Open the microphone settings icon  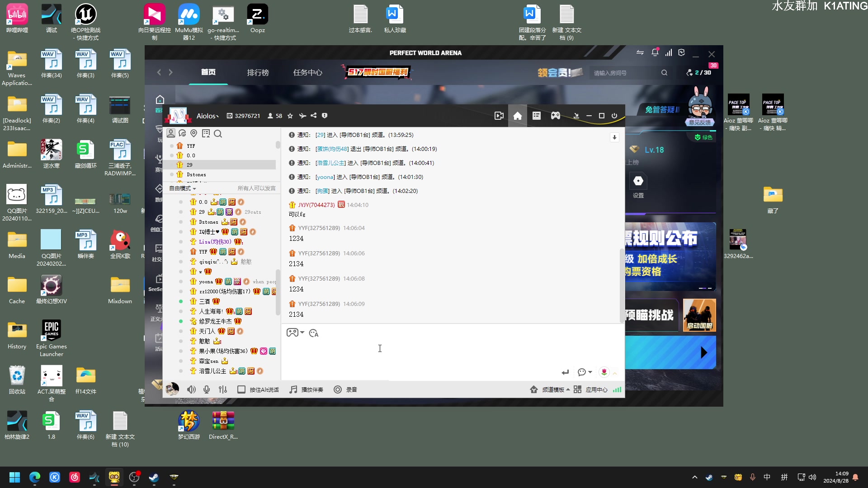pyautogui.click(x=223, y=389)
